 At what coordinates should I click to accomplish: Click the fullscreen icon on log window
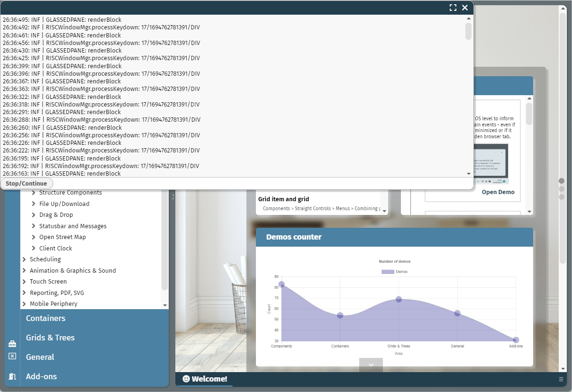453,8
